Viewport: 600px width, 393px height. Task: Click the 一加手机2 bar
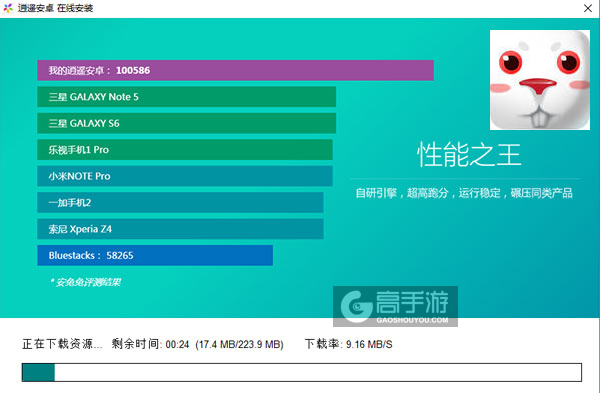pos(180,202)
